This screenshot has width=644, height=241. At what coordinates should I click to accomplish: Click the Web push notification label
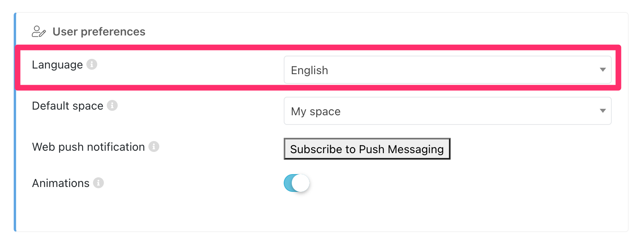88,147
